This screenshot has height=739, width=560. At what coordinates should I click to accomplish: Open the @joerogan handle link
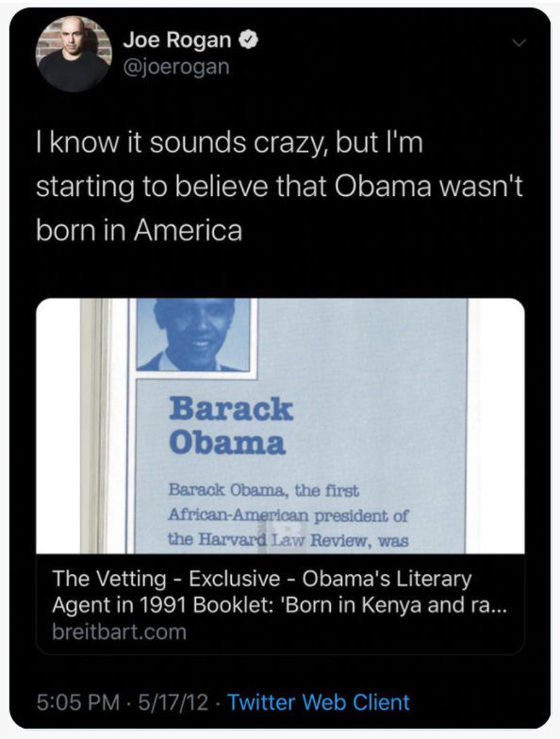[176, 66]
